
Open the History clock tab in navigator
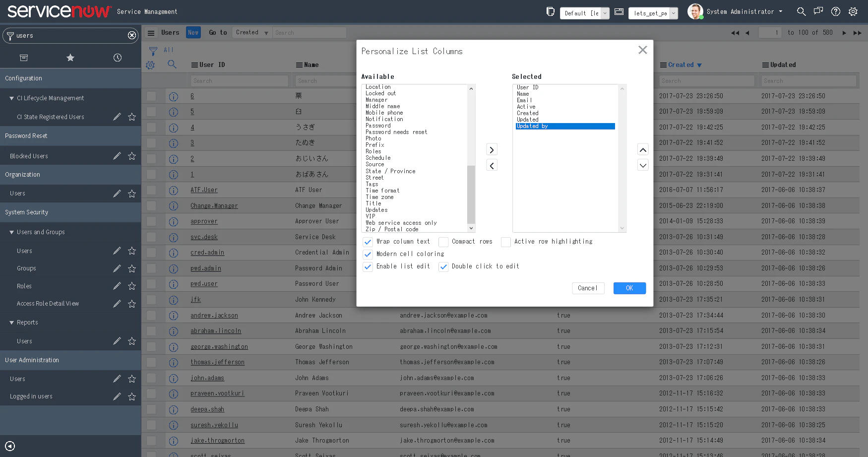click(x=117, y=58)
